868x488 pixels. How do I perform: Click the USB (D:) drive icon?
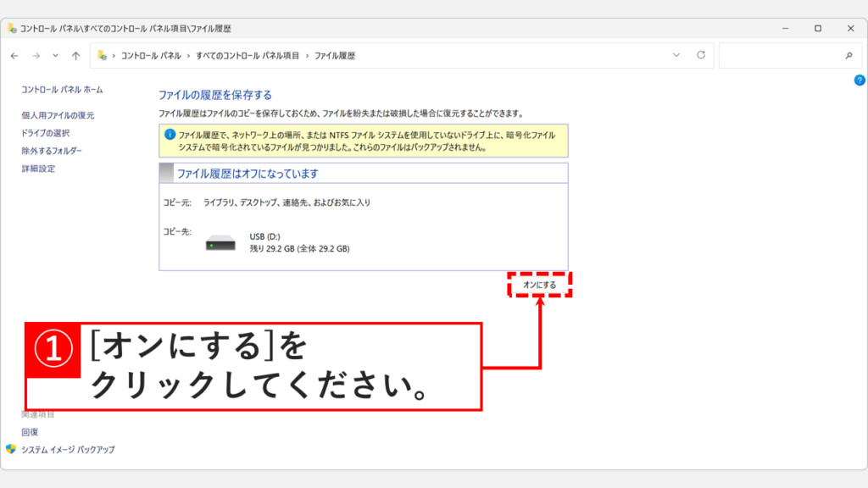(220, 242)
